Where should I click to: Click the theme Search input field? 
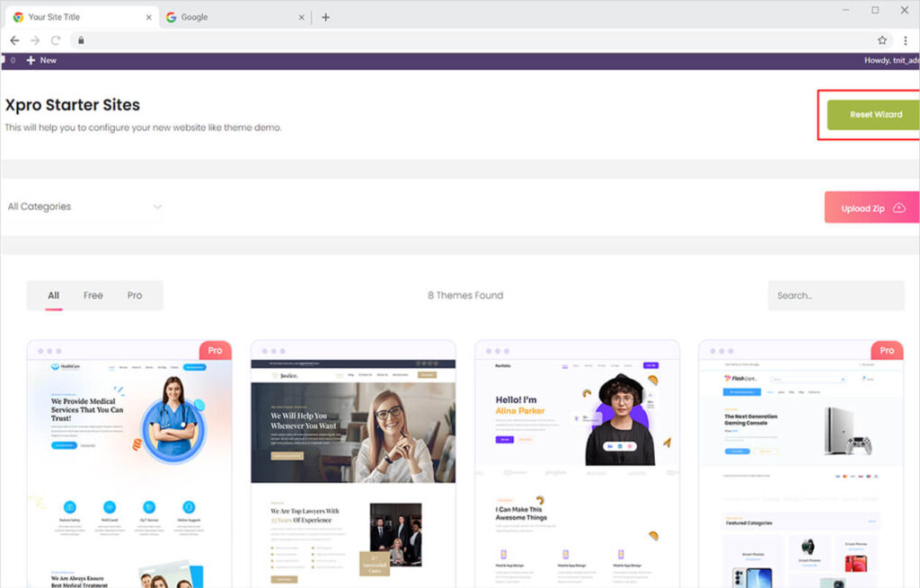pos(836,295)
